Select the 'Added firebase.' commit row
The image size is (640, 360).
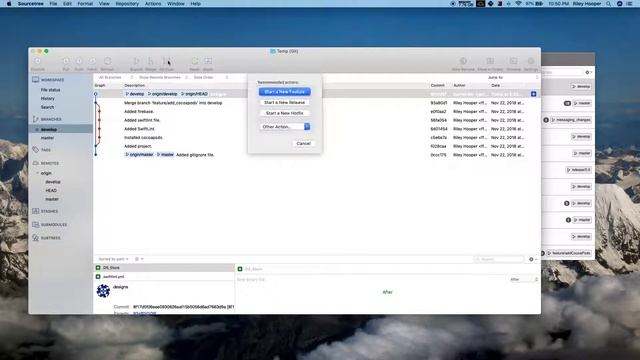pos(316,111)
